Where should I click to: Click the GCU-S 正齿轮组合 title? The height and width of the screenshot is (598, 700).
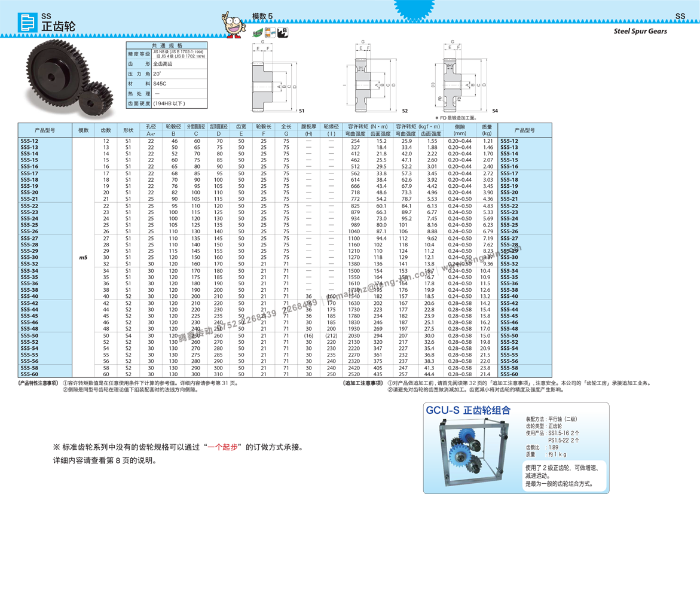468,411
